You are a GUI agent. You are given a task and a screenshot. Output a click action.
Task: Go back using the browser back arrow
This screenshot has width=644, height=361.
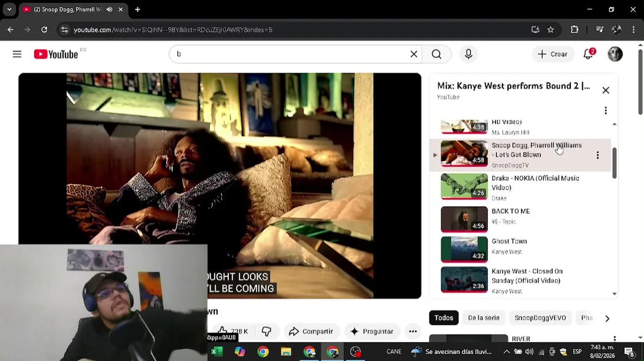click(11, 30)
